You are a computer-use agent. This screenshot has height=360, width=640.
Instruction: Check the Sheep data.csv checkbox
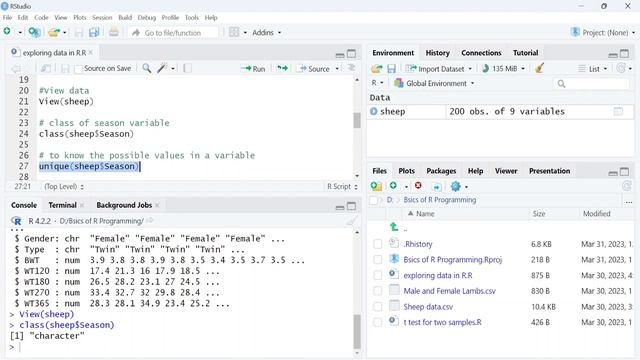(378, 307)
